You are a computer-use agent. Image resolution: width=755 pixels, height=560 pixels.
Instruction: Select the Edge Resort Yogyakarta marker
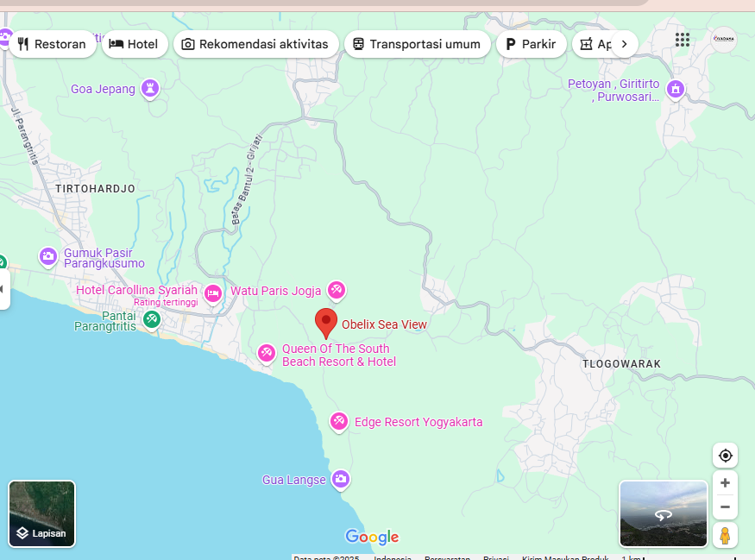[x=339, y=421]
